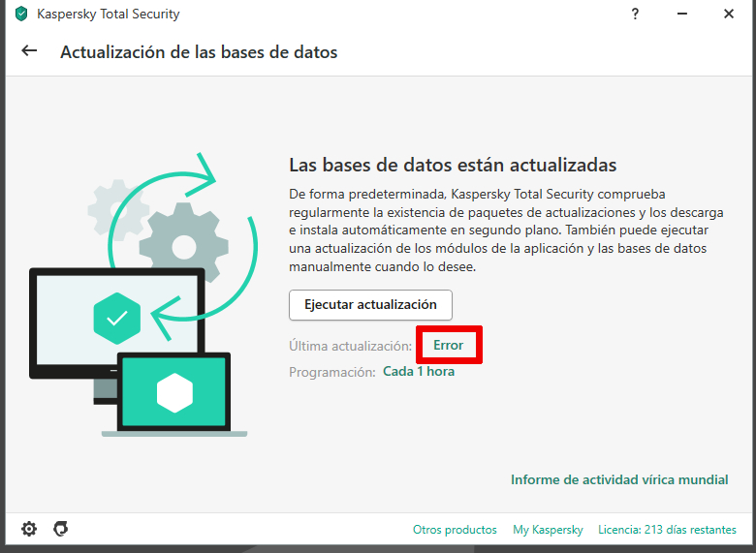This screenshot has width=756, height=553.
Task: Click the Última actualización label
Action: (x=351, y=346)
